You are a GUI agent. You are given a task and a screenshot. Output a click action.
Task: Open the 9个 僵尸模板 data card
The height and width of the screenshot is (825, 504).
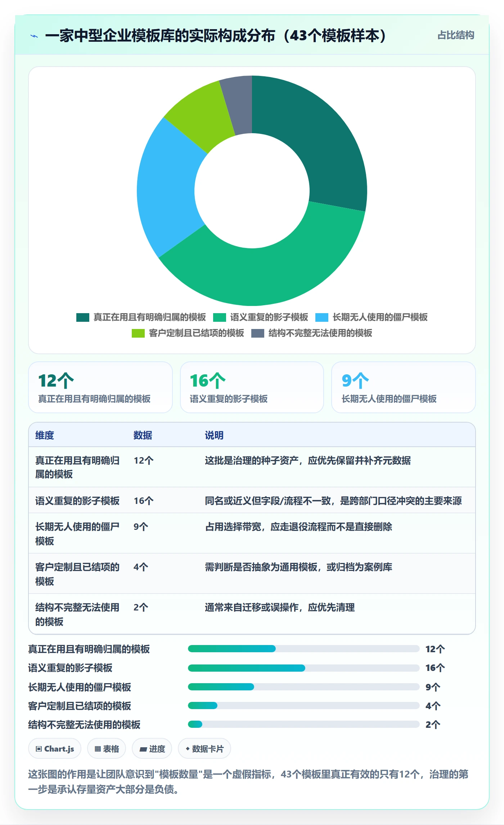tap(403, 387)
